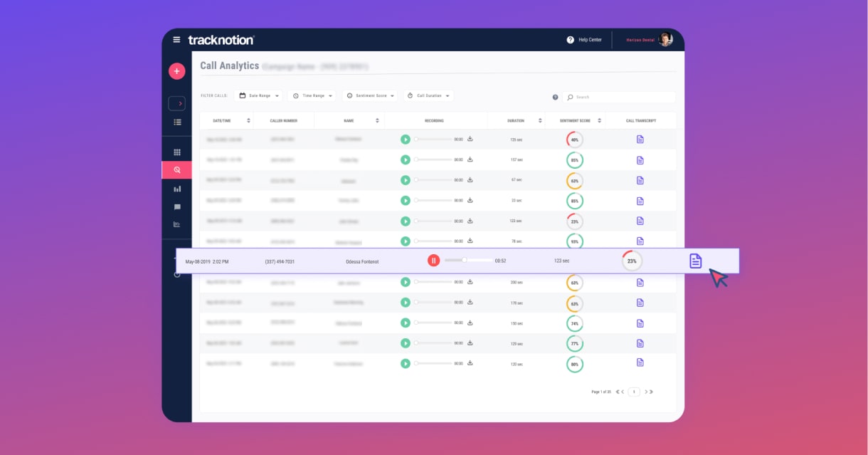This screenshot has height=455, width=868.
Task: Open transcript for the 93% sentiment call
Action: pyautogui.click(x=640, y=241)
